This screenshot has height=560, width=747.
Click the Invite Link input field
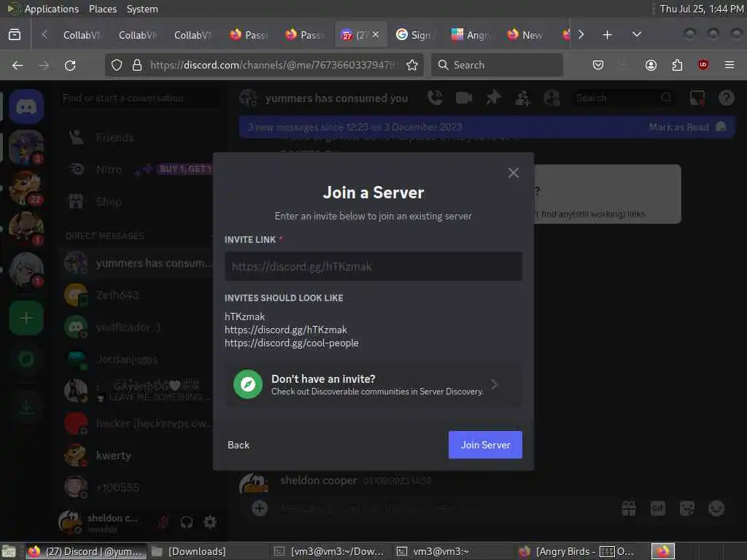tap(373, 266)
